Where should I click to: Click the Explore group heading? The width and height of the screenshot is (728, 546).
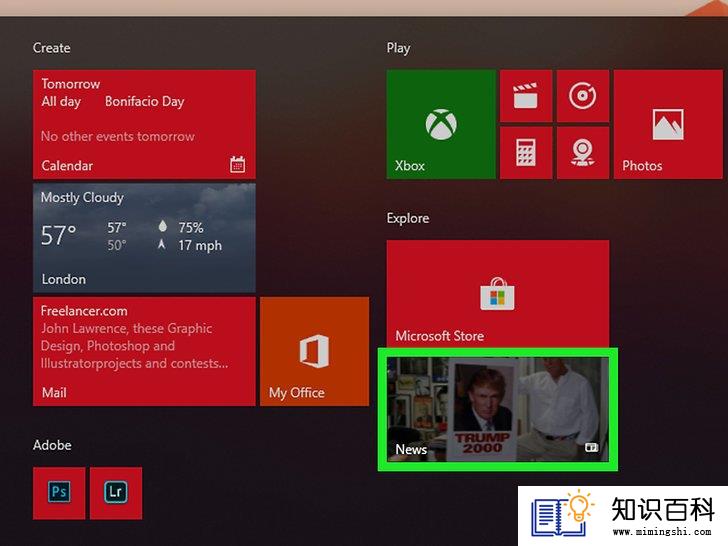(408, 218)
